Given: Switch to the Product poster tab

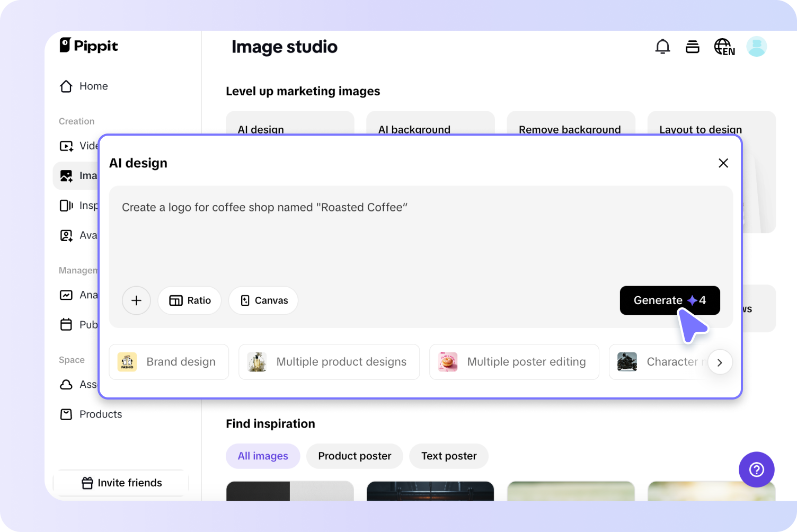Looking at the screenshot, I should point(354,456).
